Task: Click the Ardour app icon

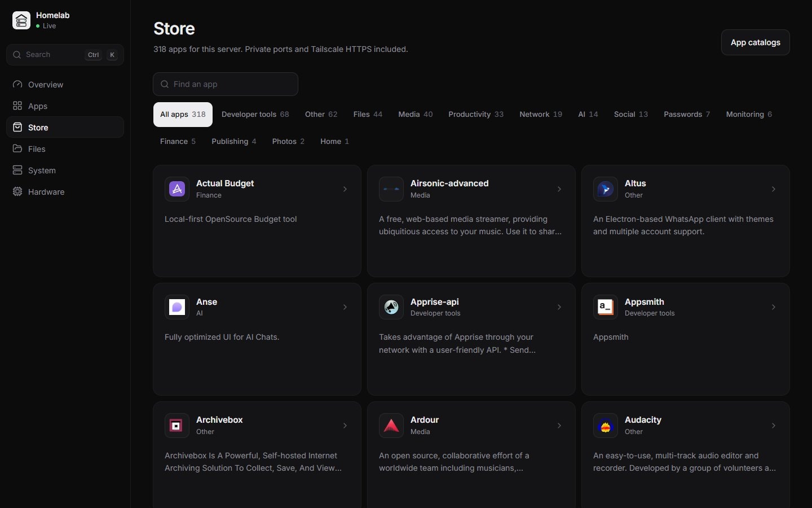Action: pos(391,426)
